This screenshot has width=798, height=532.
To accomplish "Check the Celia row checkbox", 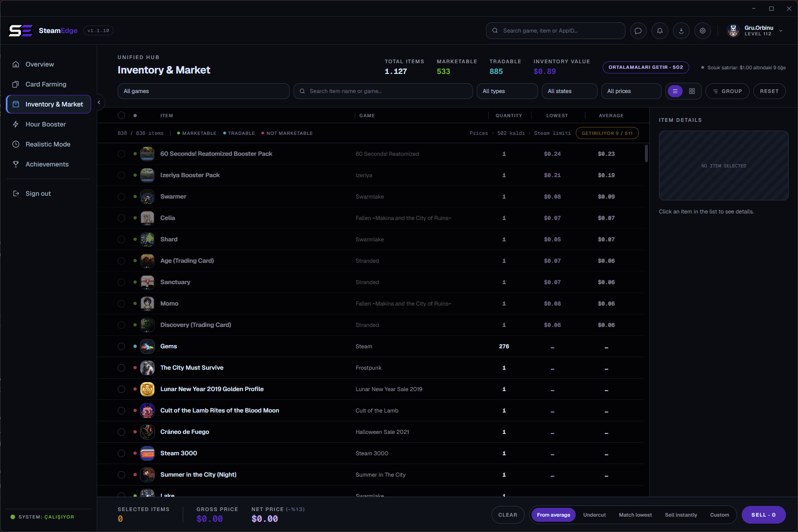I will (121, 218).
